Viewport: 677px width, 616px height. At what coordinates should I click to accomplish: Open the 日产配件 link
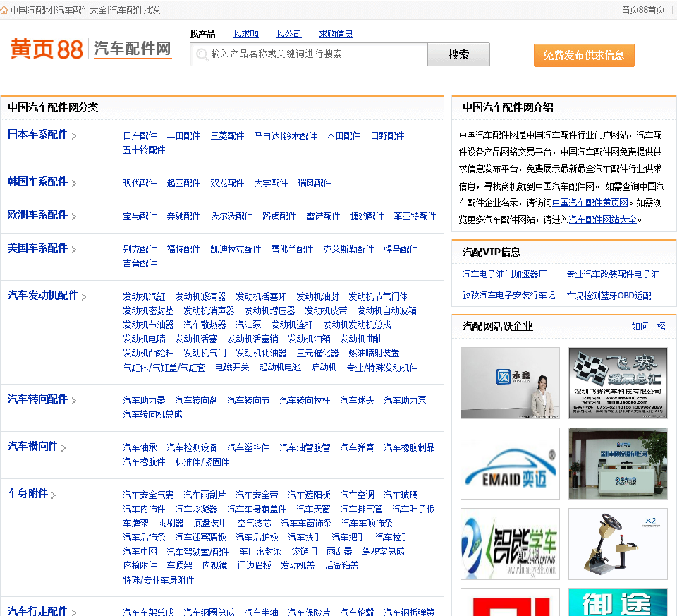coord(140,136)
